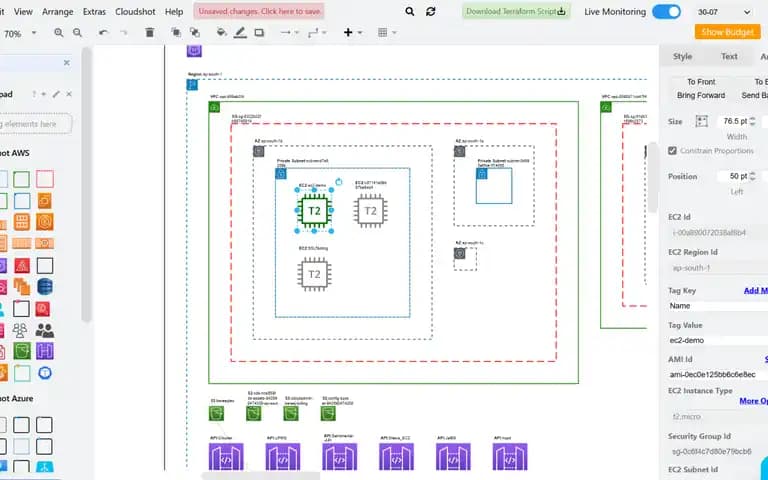Adjust the width stepper arrows
This screenshot has height=480, width=768.
coord(753,121)
